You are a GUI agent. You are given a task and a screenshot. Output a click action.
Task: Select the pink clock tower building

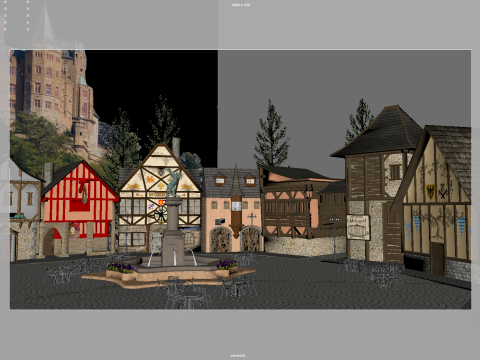232,210
